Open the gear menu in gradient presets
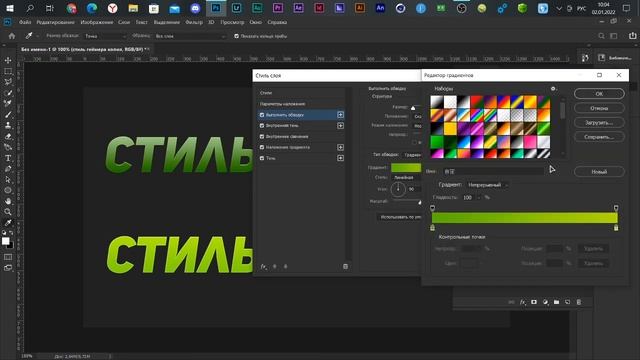This screenshot has height=360, width=640. pyautogui.click(x=553, y=89)
